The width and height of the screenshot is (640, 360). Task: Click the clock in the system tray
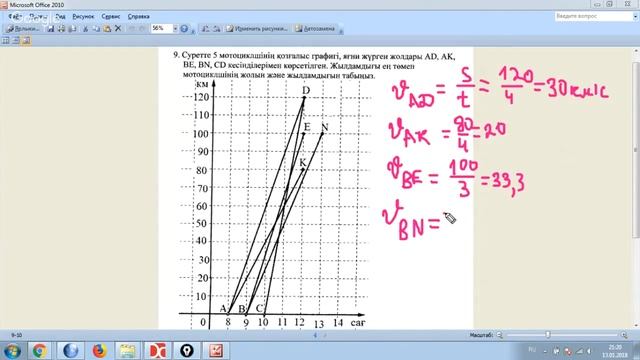[x=615, y=351]
